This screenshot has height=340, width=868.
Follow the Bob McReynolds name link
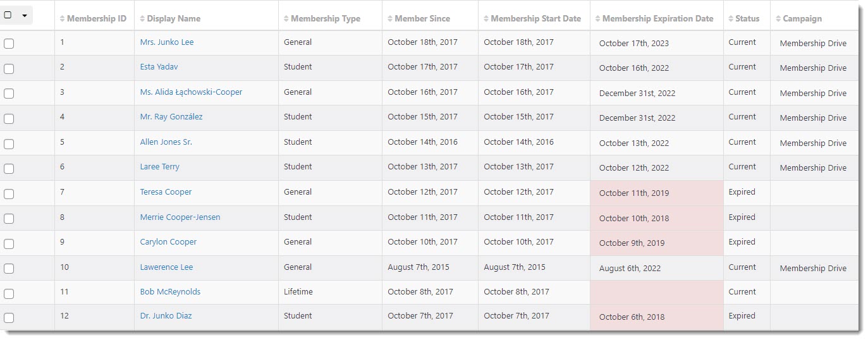click(170, 292)
